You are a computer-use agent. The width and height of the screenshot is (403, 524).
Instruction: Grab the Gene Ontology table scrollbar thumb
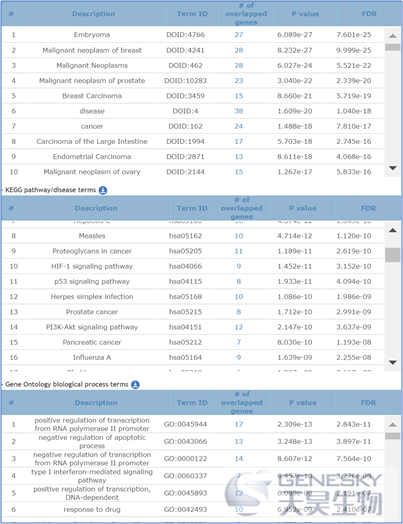[393, 436]
